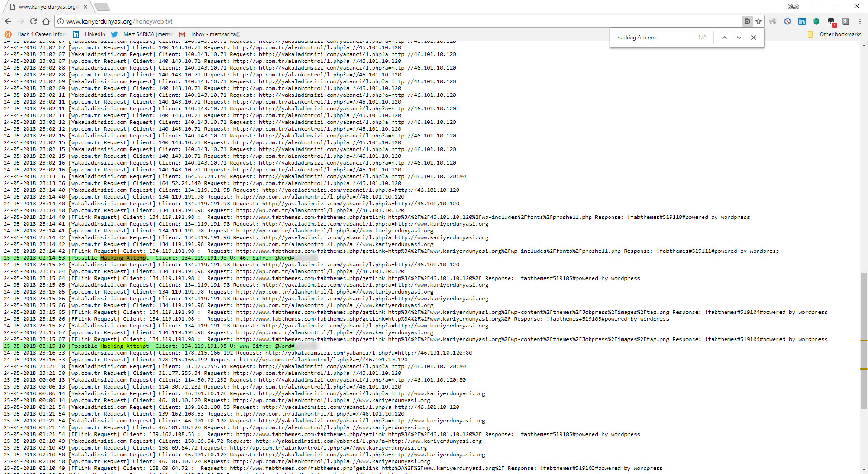Click 'proshell.php' in the 23:14:40 FFLink line
Image resolution: width=868 pixels, height=474 pixels.
572,217
